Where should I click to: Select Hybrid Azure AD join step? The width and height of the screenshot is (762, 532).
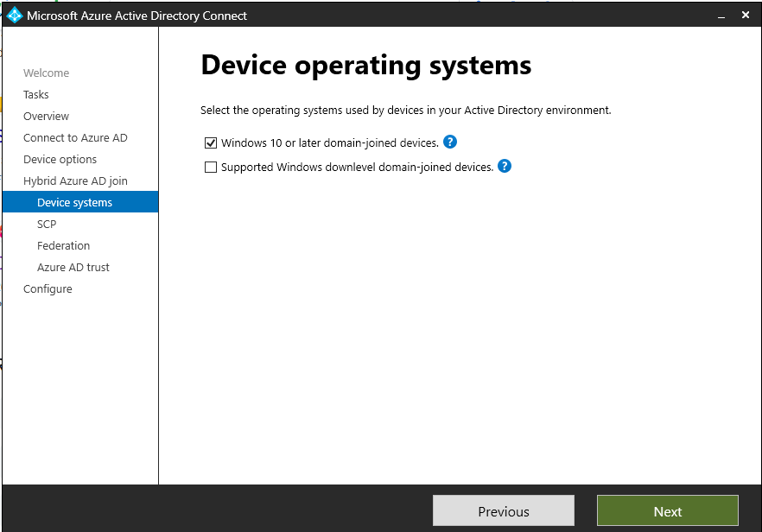click(75, 181)
